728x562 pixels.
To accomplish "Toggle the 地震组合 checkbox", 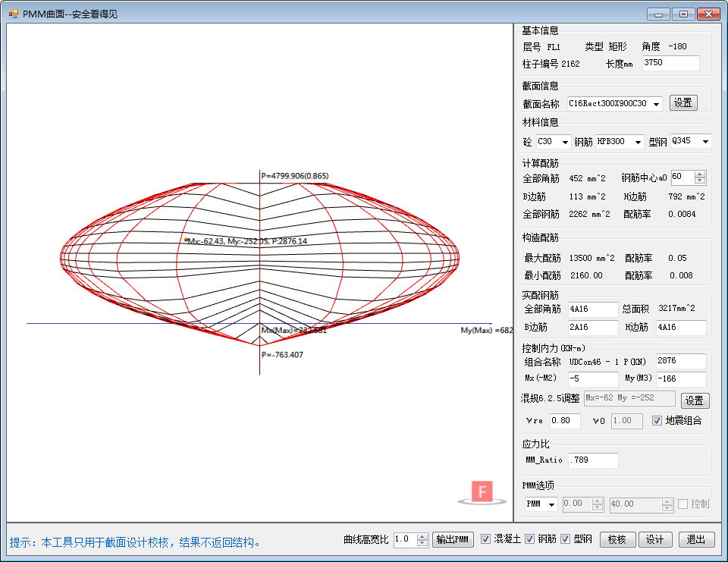I will coord(657,421).
